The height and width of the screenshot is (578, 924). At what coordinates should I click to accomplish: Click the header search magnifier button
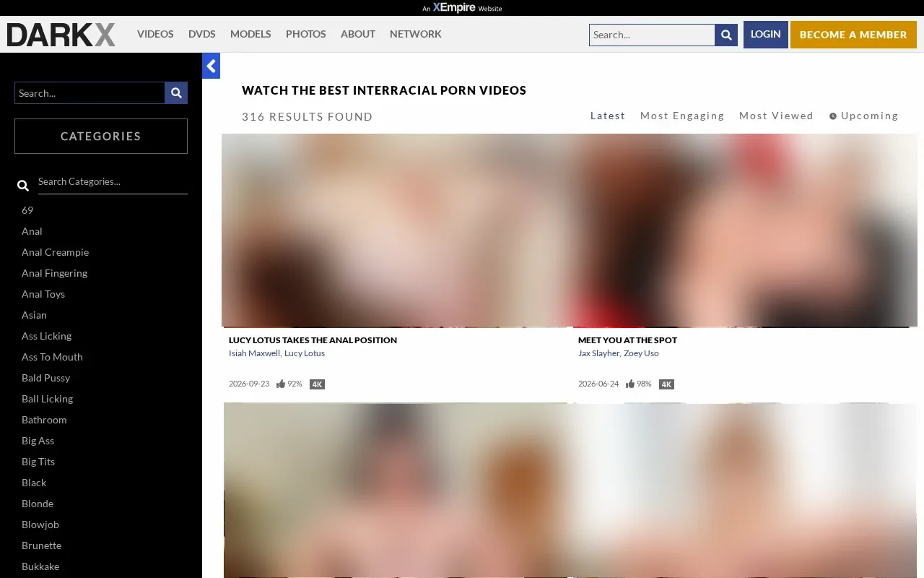click(726, 35)
